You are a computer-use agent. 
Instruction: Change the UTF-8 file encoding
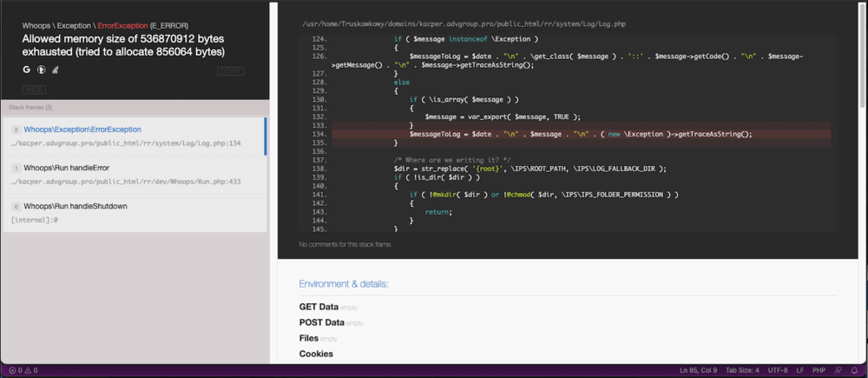pos(778,370)
